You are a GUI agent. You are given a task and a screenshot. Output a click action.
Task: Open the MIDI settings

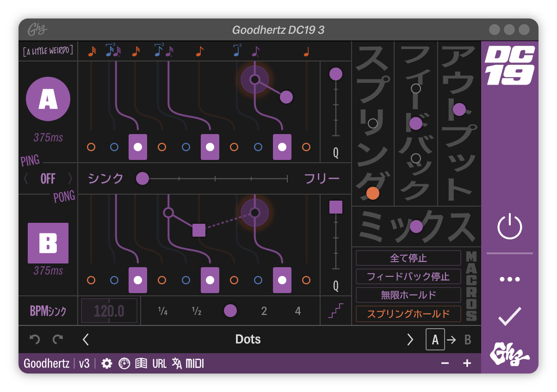[x=195, y=363]
